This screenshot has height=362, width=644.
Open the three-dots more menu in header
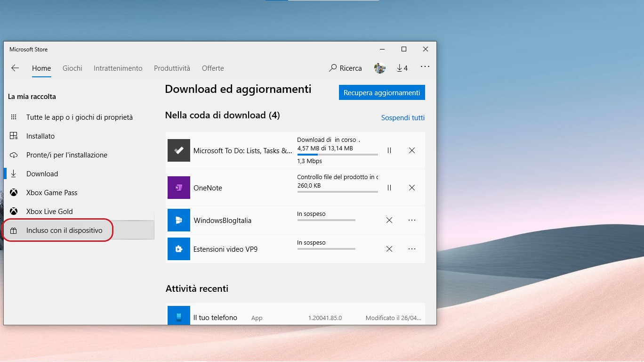[x=425, y=67]
